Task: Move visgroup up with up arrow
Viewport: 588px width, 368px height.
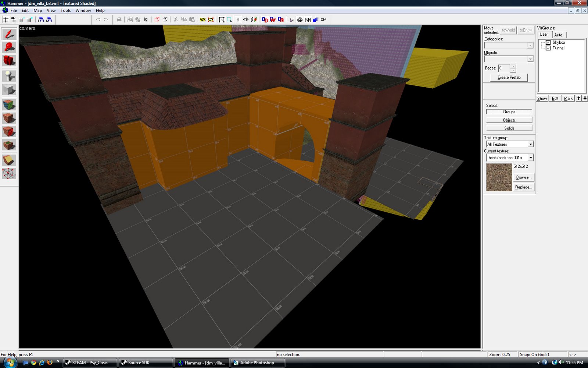Action: [579, 98]
